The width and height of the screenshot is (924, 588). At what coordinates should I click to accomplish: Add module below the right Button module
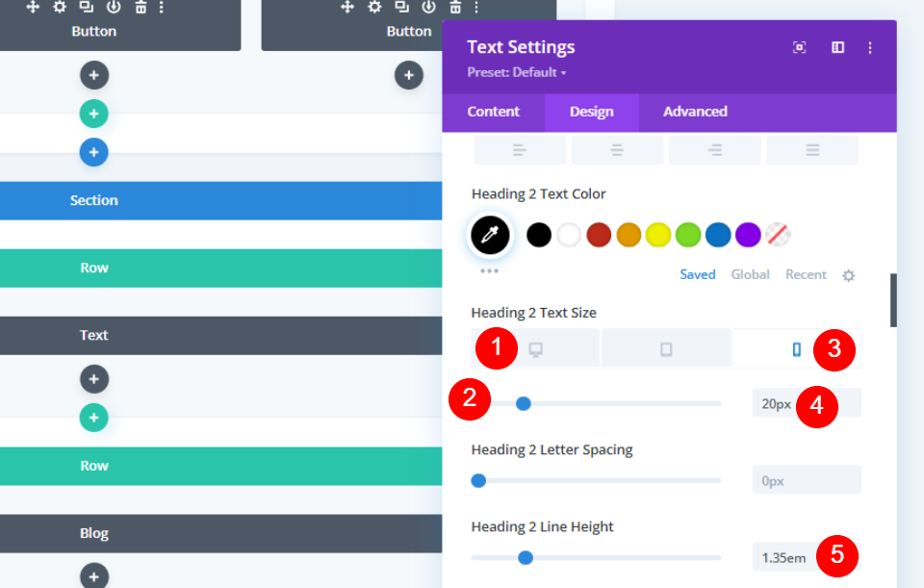(x=409, y=75)
